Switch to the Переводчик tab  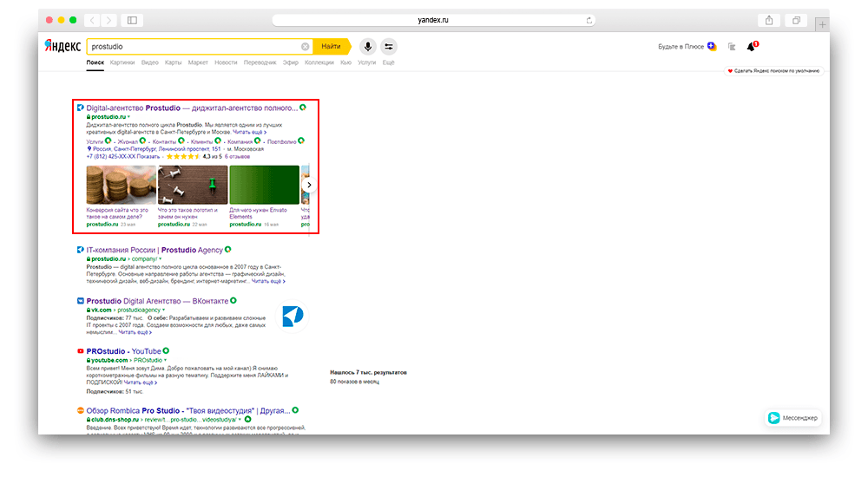tap(260, 62)
